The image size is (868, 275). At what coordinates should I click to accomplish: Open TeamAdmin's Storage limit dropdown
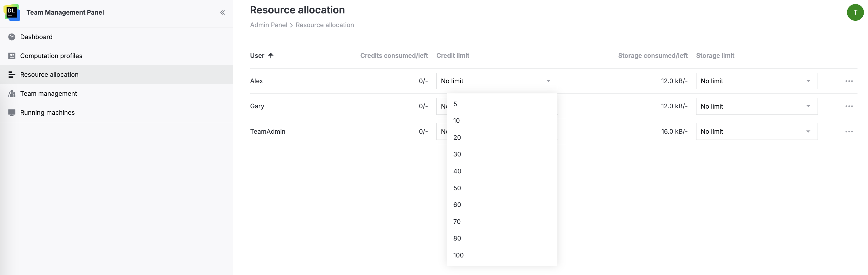coord(756,132)
